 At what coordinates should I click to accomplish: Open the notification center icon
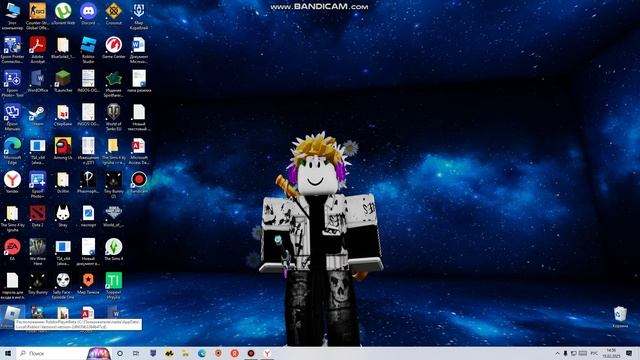pyautogui.click(x=629, y=353)
